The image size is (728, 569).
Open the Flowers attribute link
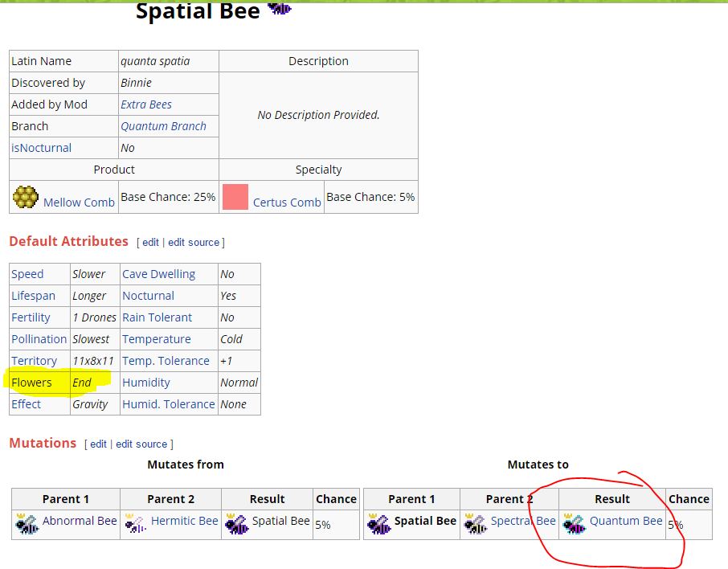point(31,383)
